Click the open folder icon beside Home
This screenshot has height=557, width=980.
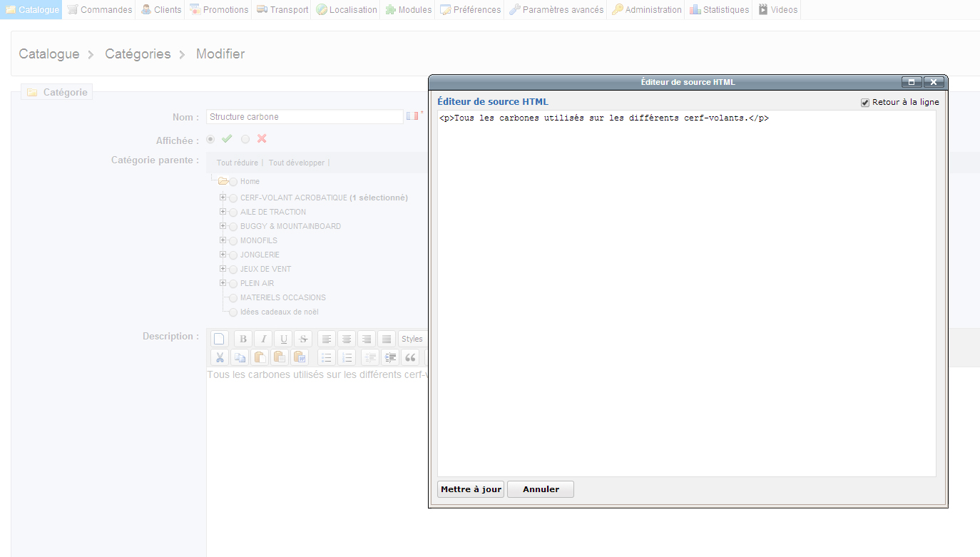pyautogui.click(x=223, y=181)
